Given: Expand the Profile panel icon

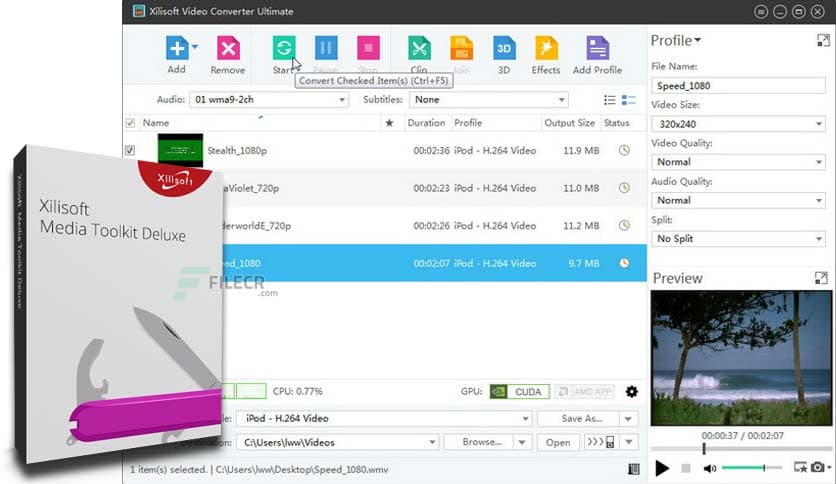Looking at the screenshot, I should (823, 41).
